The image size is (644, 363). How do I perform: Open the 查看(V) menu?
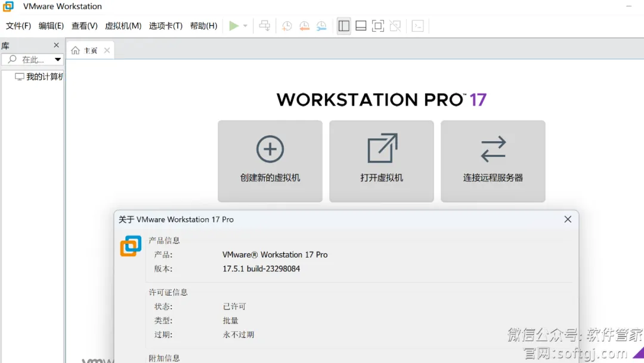tap(84, 26)
